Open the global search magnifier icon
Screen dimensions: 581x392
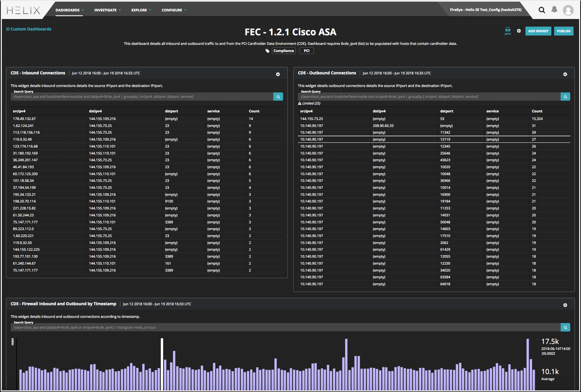542,10
